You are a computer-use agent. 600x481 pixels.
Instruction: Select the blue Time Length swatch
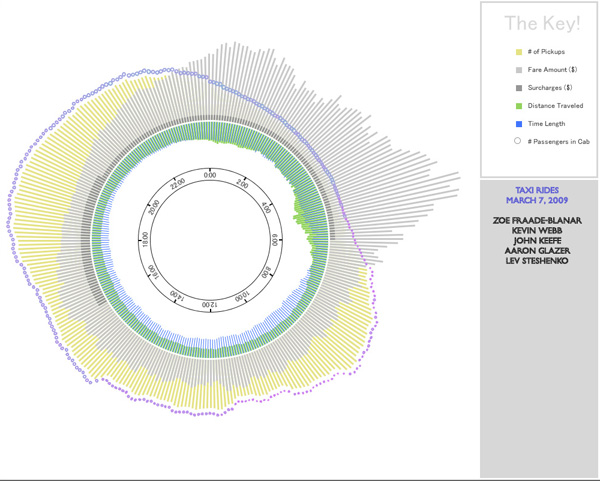[x=518, y=124]
